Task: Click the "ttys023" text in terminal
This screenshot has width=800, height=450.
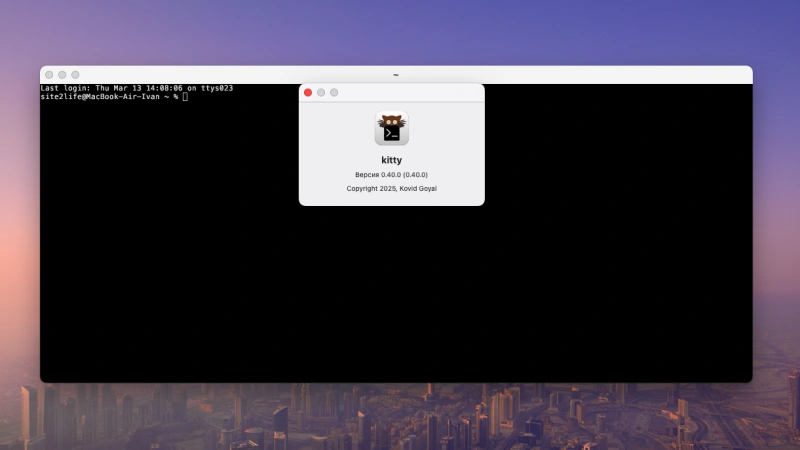Action: (215, 88)
